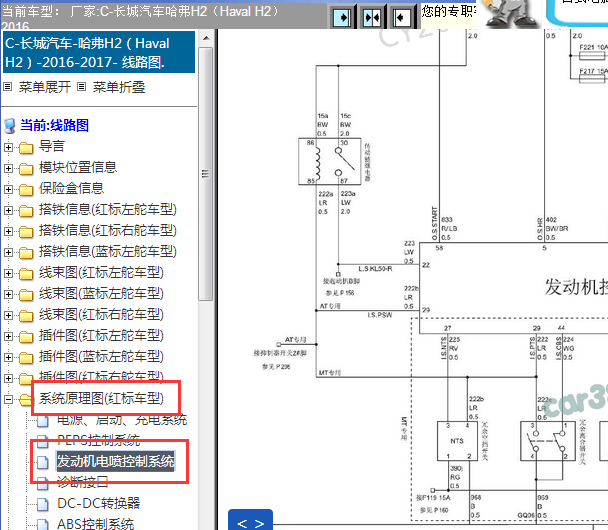Click the center-split arrows icon
Screen dimensions: 608x530
[x=372, y=17]
